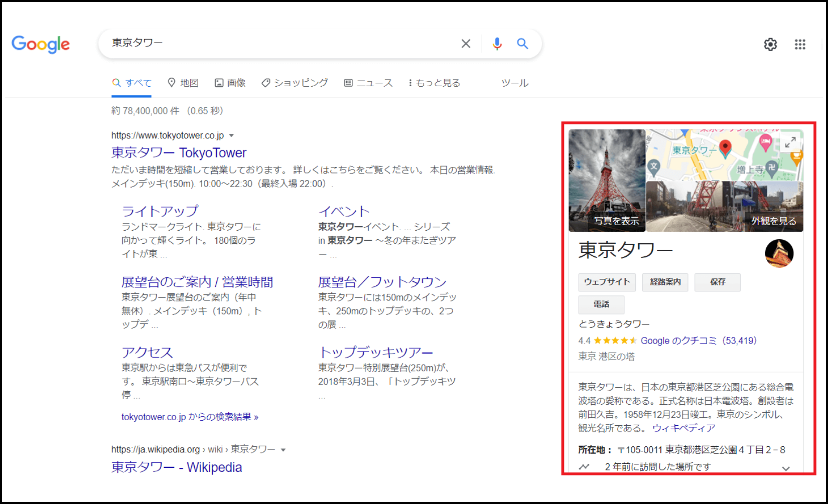Start voice search with microphone icon
Viewport: 828px width, 504px height.
497,44
